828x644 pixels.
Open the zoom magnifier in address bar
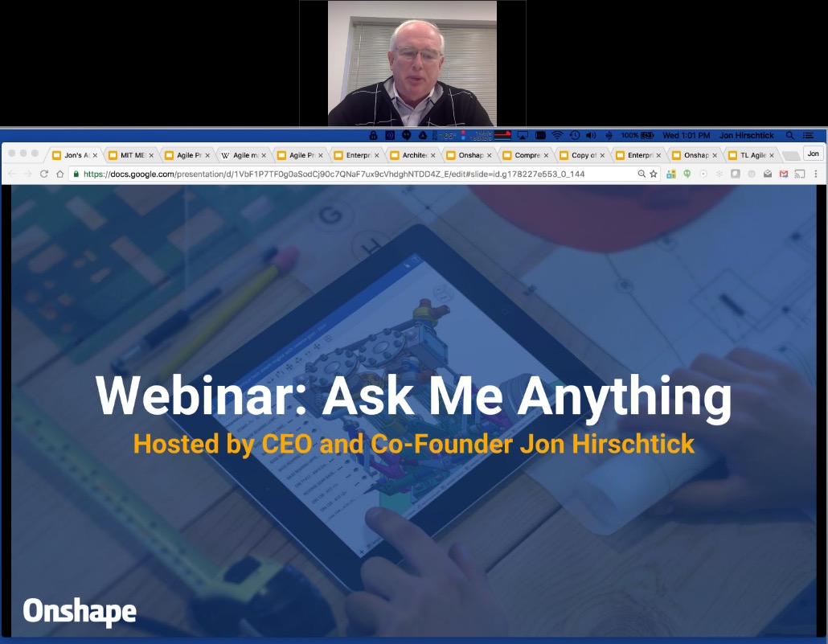pos(641,174)
